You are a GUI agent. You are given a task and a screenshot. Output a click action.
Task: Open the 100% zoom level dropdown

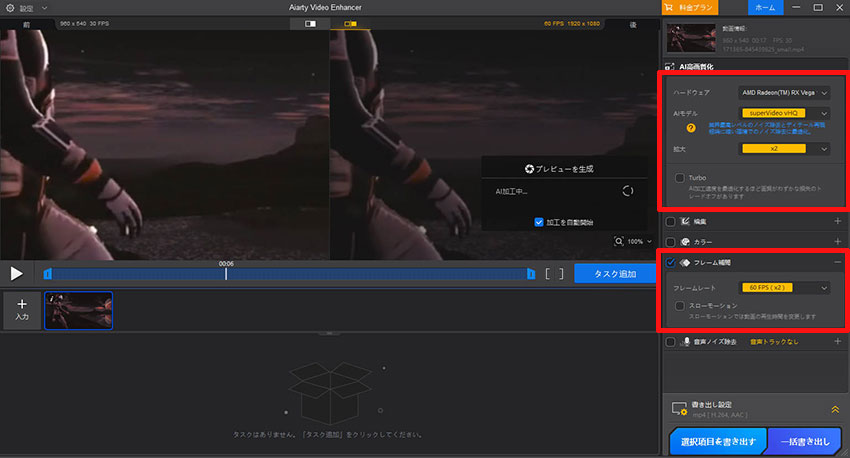pyautogui.click(x=640, y=241)
